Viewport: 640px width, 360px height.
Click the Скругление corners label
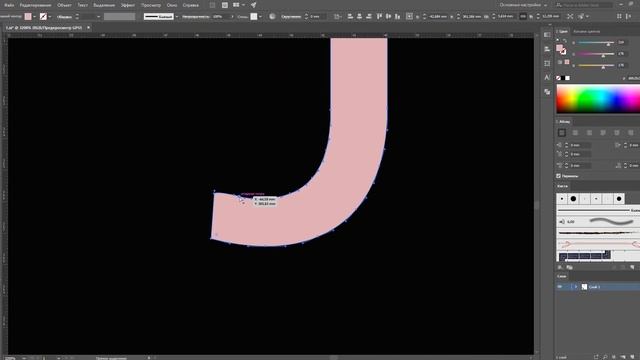(291, 17)
